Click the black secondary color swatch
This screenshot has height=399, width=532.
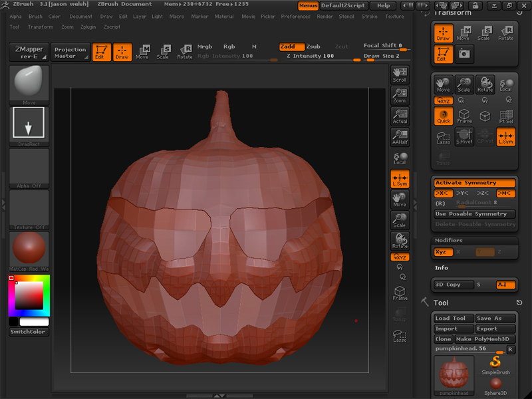pos(13,321)
